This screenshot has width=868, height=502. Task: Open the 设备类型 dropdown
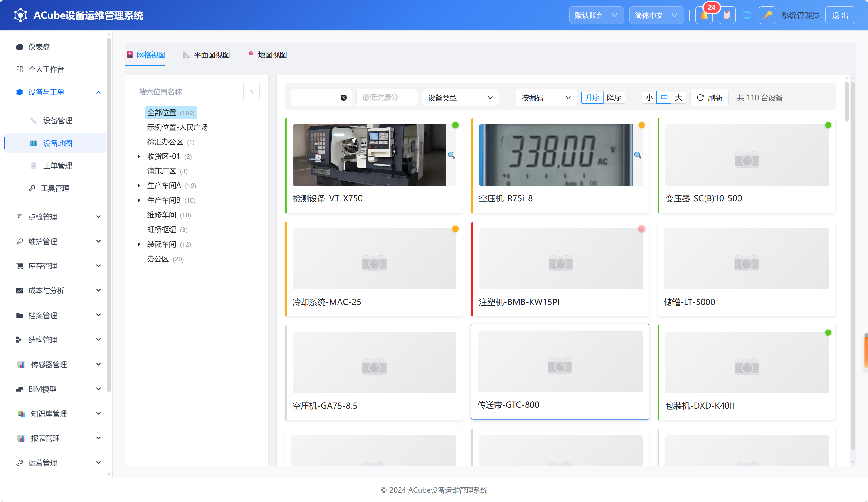coord(460,98)
